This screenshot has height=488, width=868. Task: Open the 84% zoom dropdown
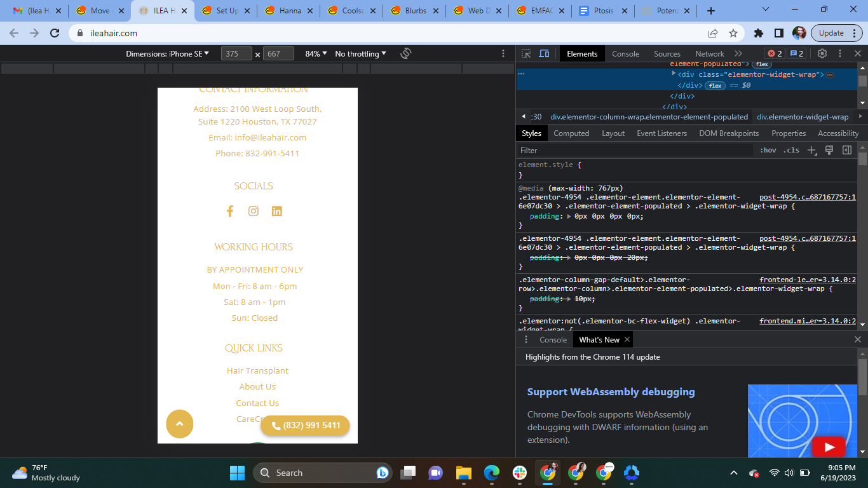(316, 54)
